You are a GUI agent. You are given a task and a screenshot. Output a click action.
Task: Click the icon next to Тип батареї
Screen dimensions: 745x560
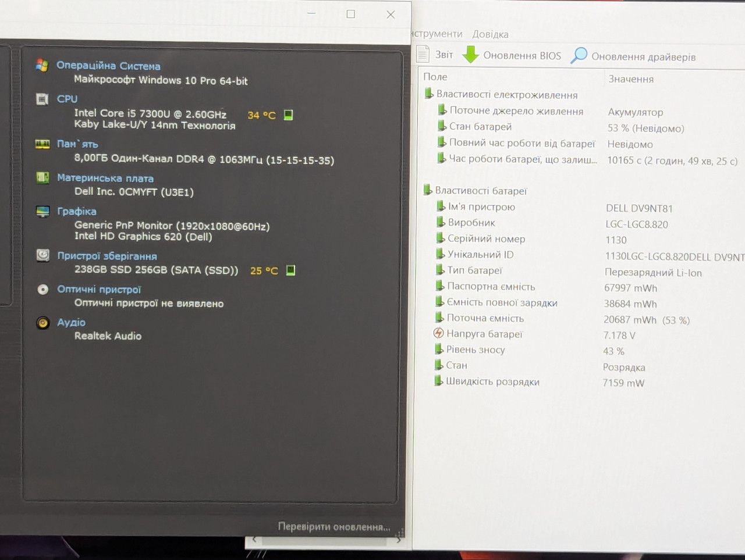coord(440,270)
